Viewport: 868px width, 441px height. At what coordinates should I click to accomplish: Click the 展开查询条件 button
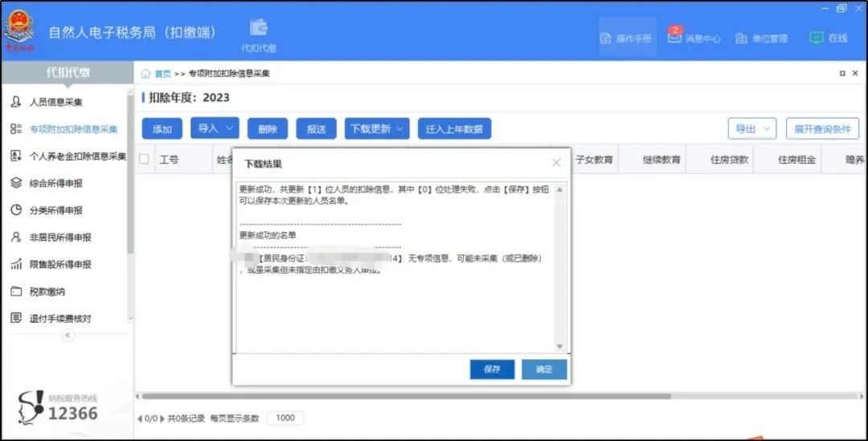[x=821, y=129]
